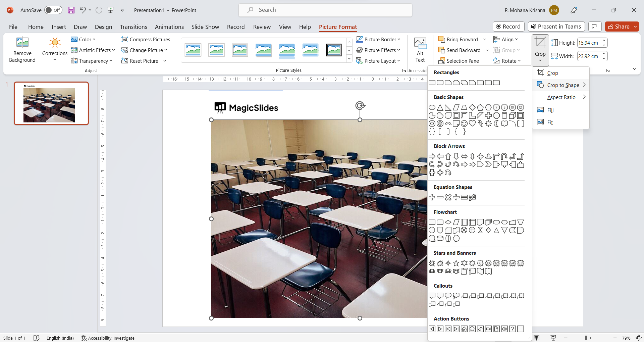Click Compress Pictures
644x342 pixels.
click(x=146, y=39)
